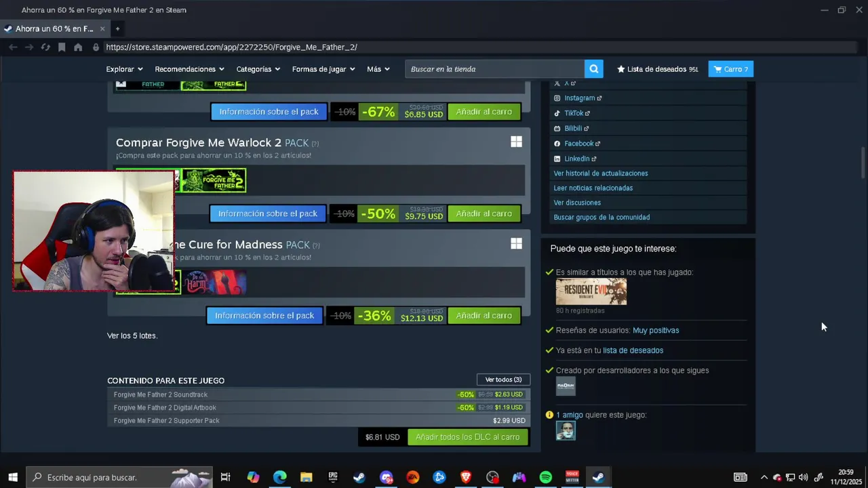The width and height of the screenshot is (868, 488).
Task: Open the friend's avatar thumbnail
Action: coord(566,430)
